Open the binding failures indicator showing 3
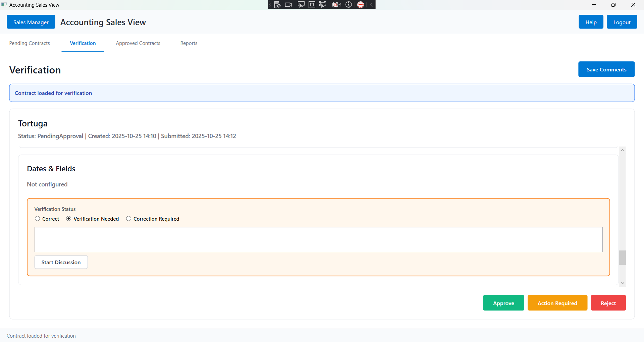Screen dimensions: 644x342 pos(336,5)
